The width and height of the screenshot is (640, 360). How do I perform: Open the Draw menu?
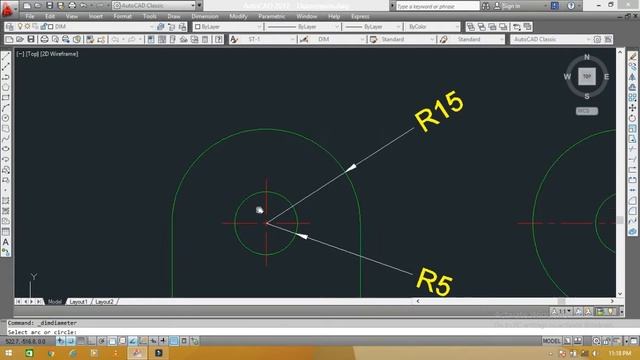(x=174, y=16)
